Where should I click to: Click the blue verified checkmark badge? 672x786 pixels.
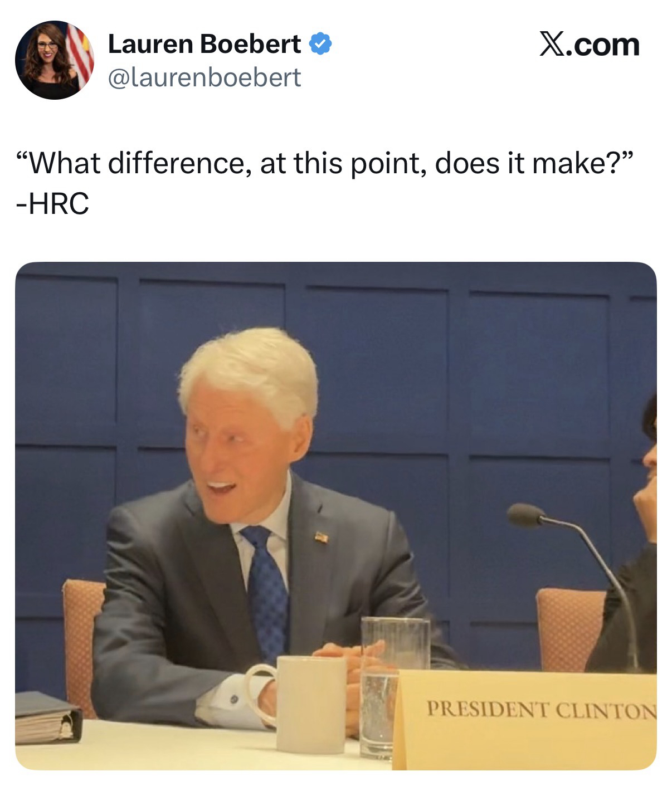(320, 44)
